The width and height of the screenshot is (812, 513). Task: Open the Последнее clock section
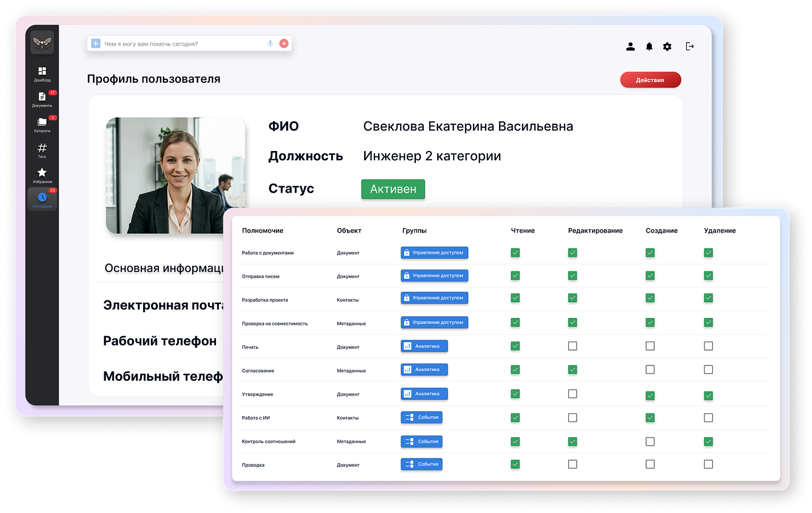click(x=42, y=199)
